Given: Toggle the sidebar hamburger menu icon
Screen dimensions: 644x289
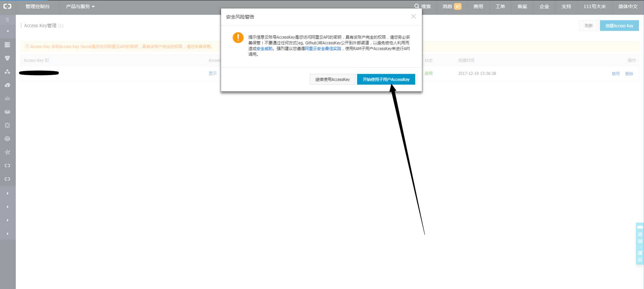Looking at the screenshot, I should tap(7, 20).
